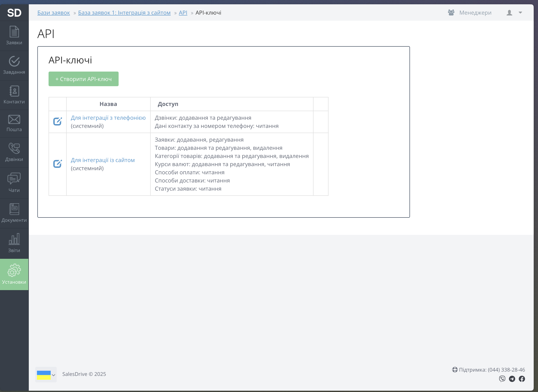Click Створити API-ключ button
The width and height of the screenshot is (538, 392).
(84, 79)
